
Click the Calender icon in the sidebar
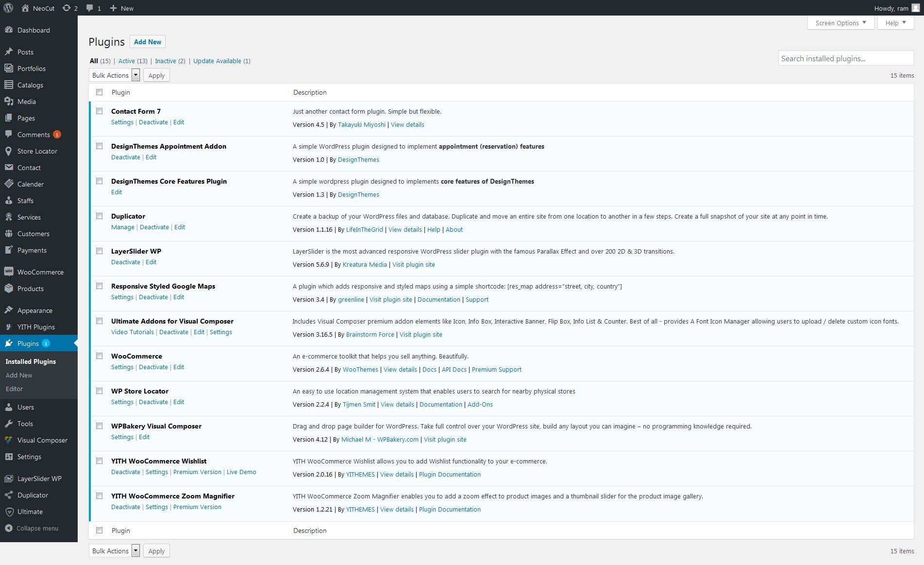click(8, 184)
